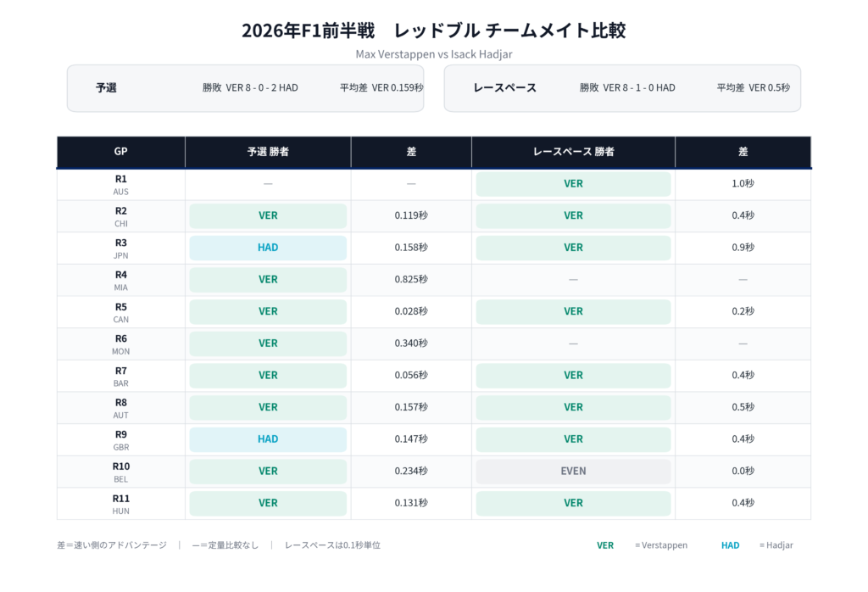Click the 予選 勝者 column header

click(x=268, y=152)
